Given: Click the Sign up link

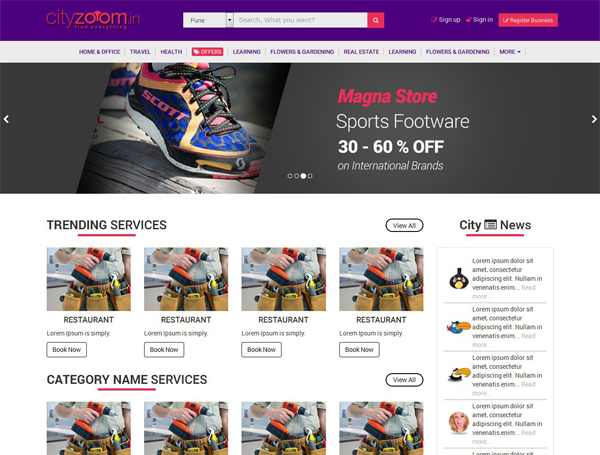Looking at the screenshot, I should 446,20.
